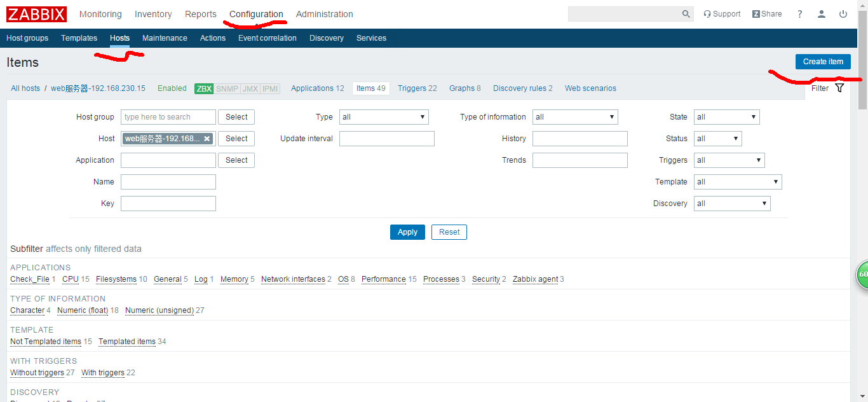The image size is (868, 402).
Task: Filter by With triggers subfilter
Action: [103, 373]
